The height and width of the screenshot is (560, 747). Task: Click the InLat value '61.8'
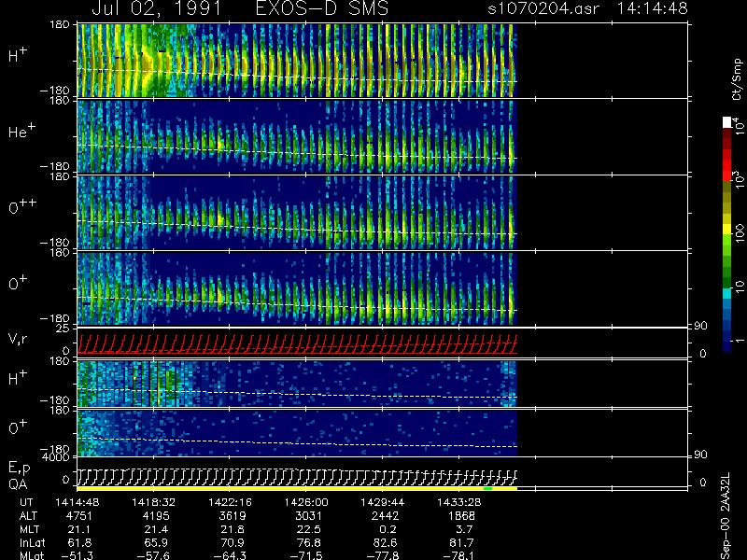[80, 543]
